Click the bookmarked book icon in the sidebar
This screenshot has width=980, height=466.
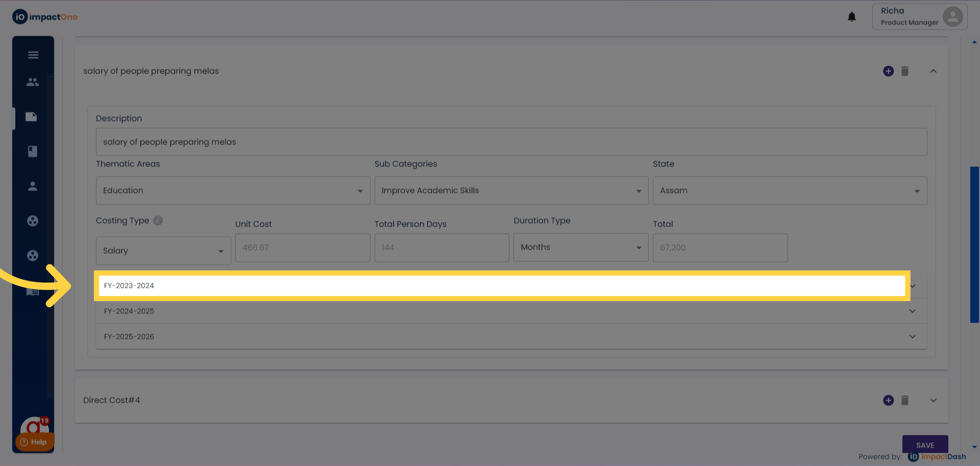(x=33, y=151)
